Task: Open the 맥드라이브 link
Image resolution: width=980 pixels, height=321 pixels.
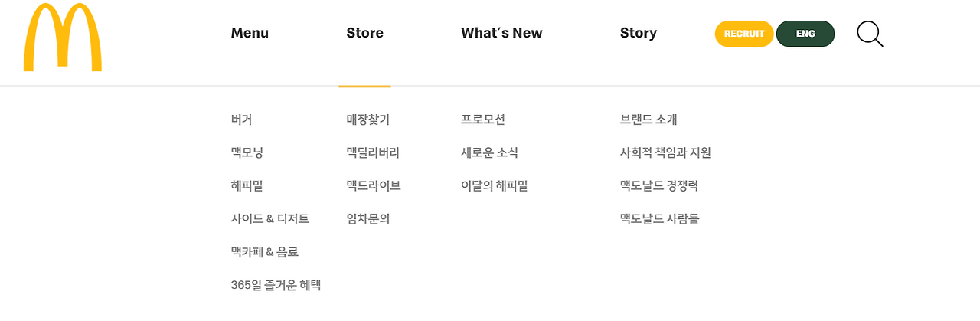Action: pyautogui.click(x=374, y=185)
